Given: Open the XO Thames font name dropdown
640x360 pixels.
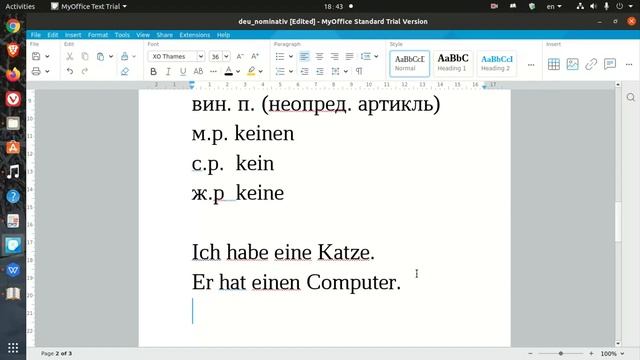Looking at the screenshot, I should pos(201,56).
